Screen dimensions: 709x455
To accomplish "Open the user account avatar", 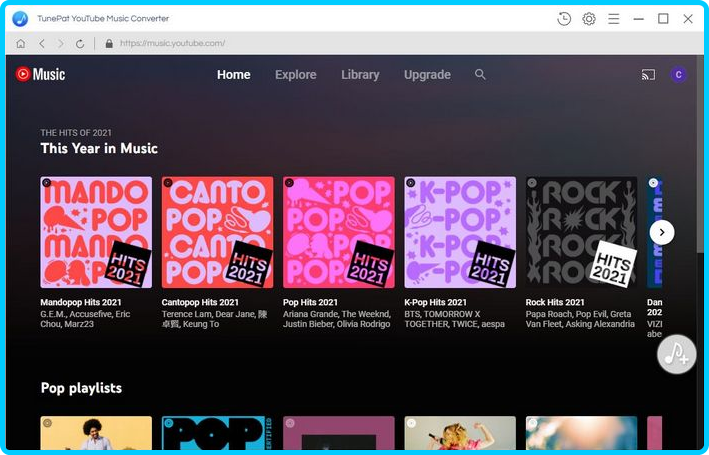I will [x=678, y=75].
